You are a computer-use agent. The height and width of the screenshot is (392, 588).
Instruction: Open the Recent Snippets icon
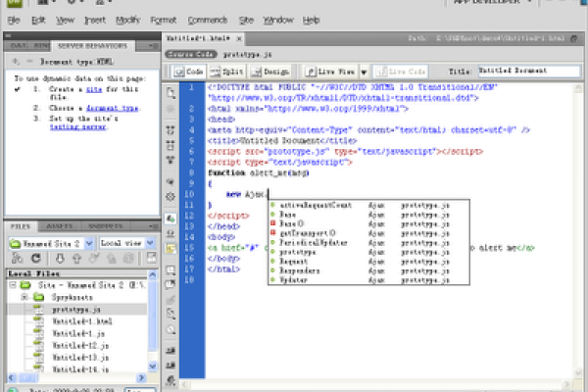171,314
